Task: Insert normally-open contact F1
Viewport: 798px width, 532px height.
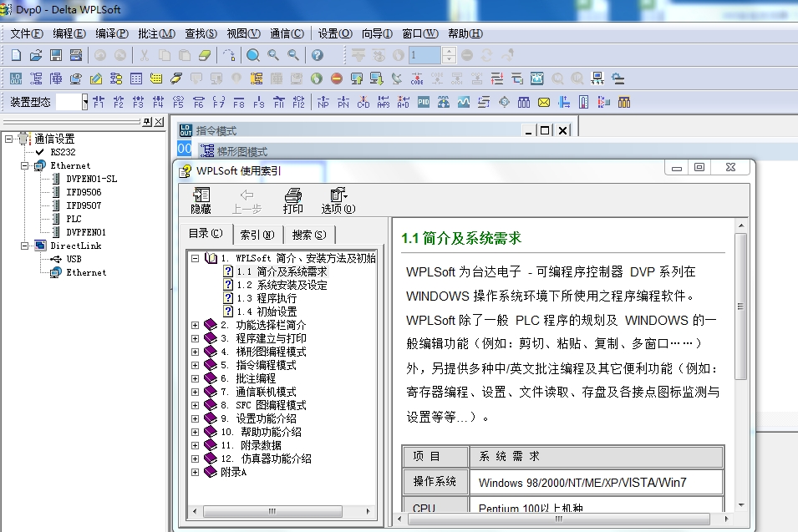Action: (99, 102)
